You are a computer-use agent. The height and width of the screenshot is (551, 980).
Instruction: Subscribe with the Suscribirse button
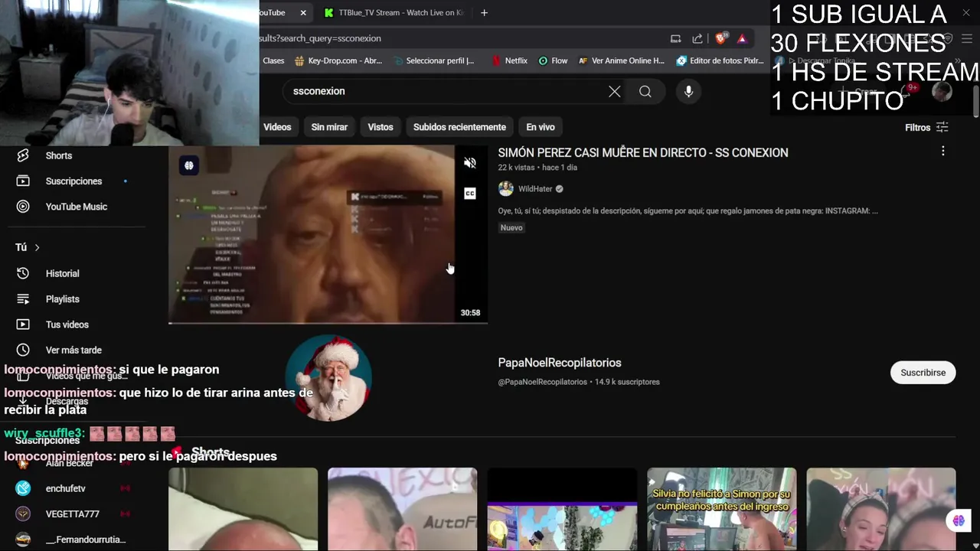click(x=923, y=373)
